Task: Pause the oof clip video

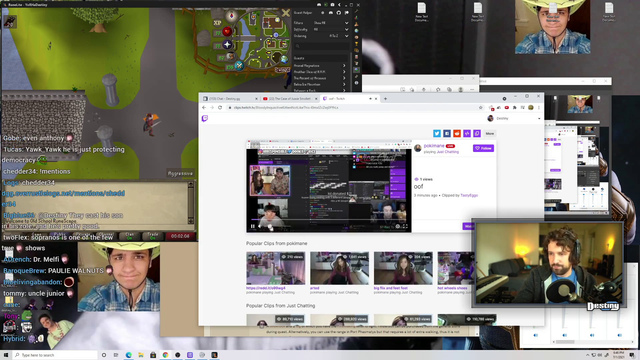Action: (x=253, y=226)
